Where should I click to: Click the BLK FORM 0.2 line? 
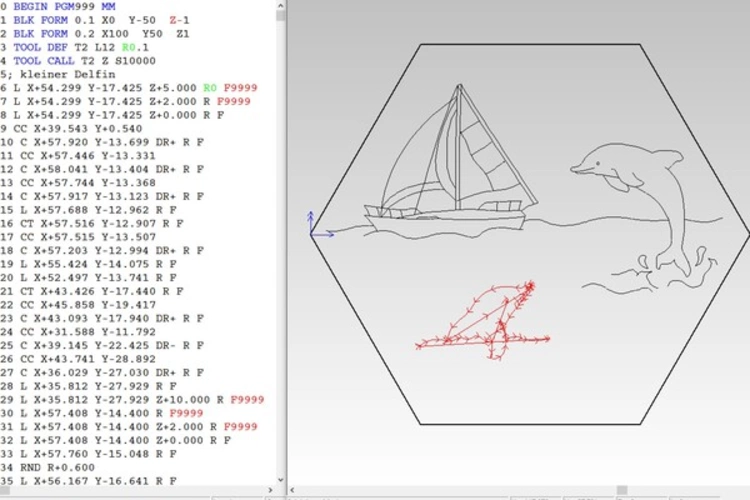pyautogui.click(x=90, y=33)
